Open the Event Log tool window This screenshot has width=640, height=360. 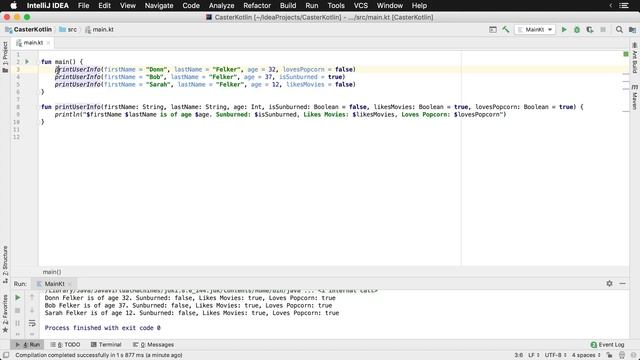(607, 344)
